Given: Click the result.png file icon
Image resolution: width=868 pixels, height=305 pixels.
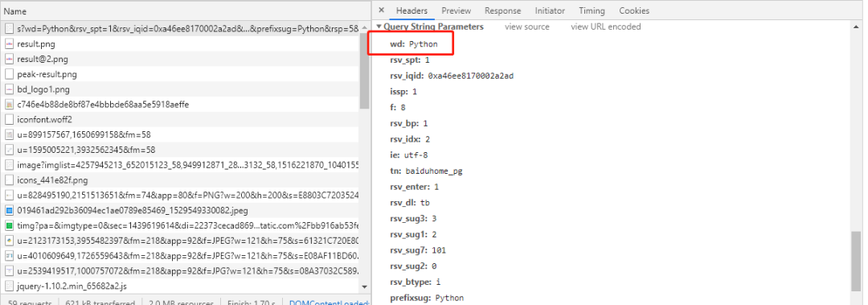Looking at the screenshot, I should tap(9, 43).
